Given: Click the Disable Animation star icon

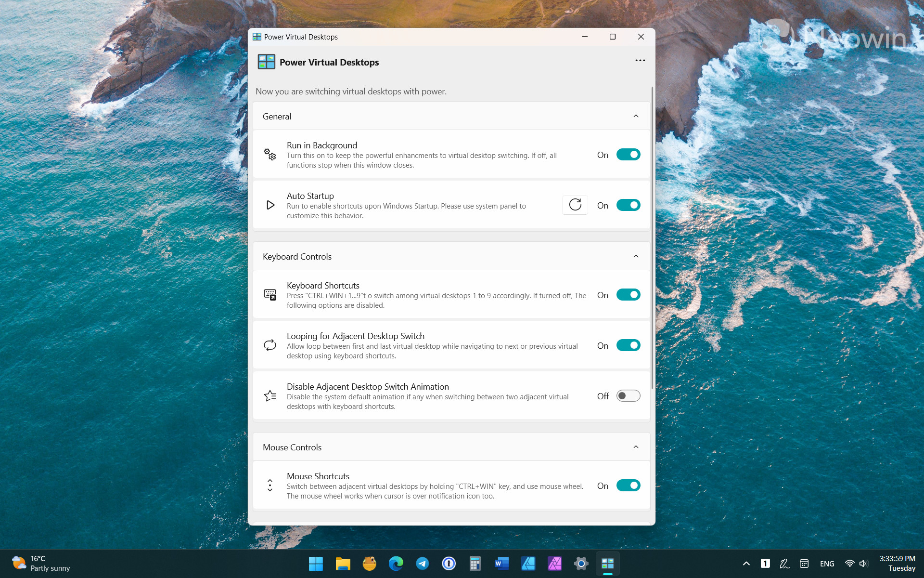Looking at the screenshot, I should [x=270, y=396].
